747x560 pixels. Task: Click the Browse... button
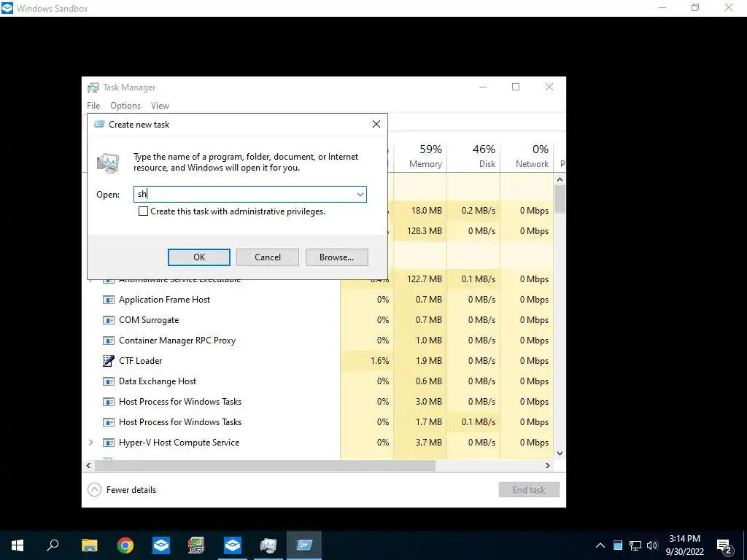point(336,257)
